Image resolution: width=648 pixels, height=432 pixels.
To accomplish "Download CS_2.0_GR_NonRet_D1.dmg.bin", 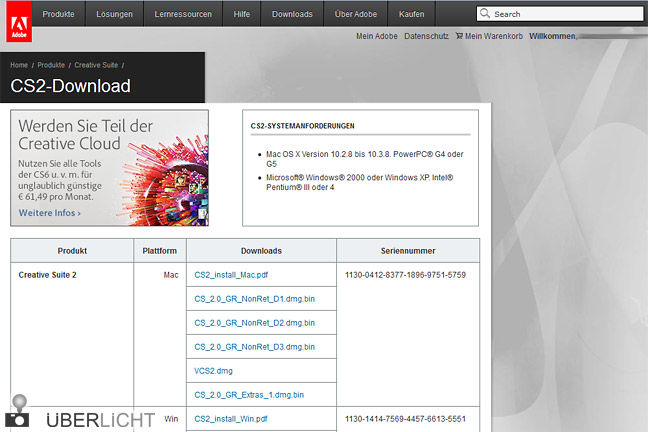I will [255, 299].
